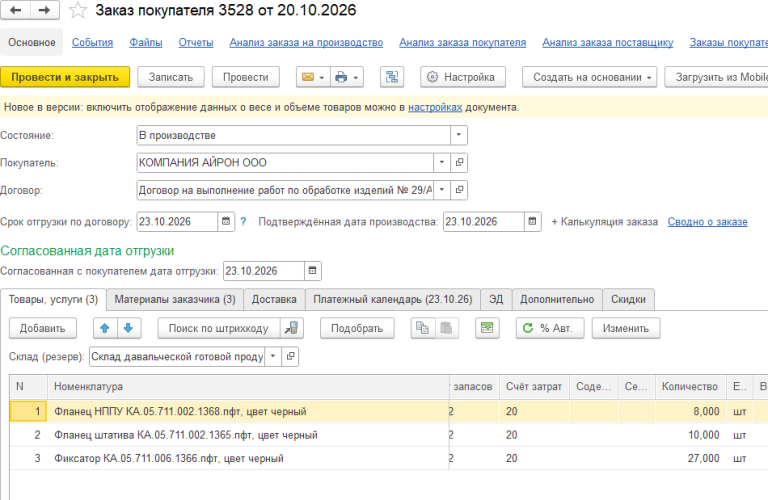Paste rows with the paste icon
The width and height of the screenshot is (768, 500).
point(446,328)
